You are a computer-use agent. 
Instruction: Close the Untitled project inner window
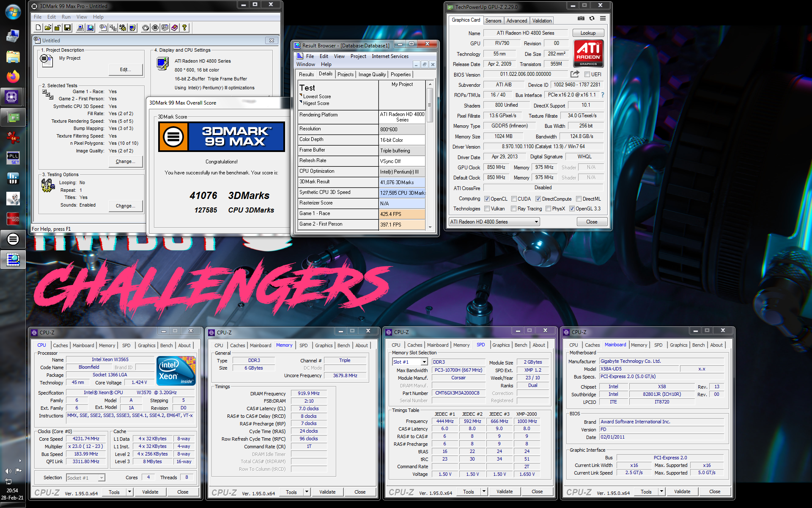tap(272, 41)
